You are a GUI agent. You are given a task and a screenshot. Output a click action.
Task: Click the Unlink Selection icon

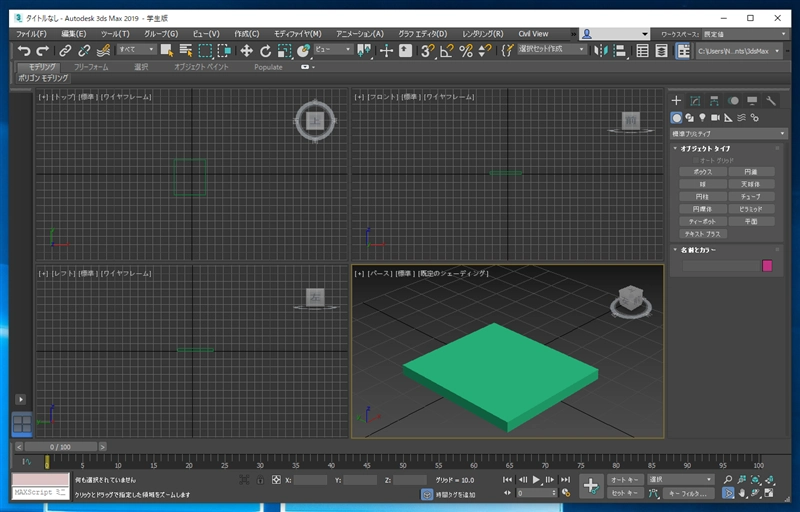[84, 50]
